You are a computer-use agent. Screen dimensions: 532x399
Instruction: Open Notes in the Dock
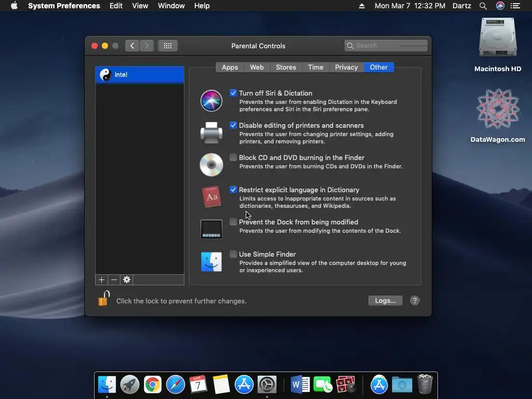coord(221,384)
